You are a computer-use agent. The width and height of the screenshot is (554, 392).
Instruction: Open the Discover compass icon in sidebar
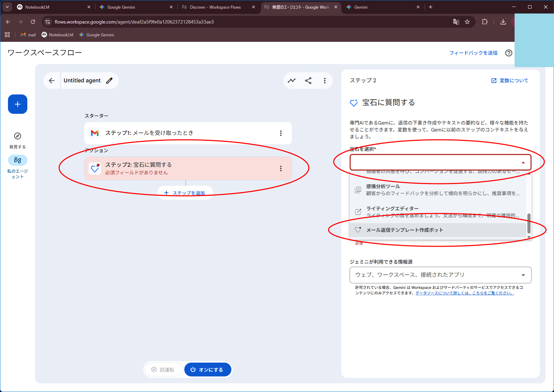pyautogui.click(x=18, y=136)
